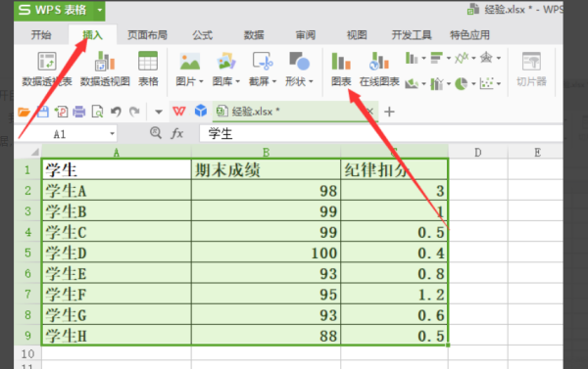Click the print icon

(79, 112)
